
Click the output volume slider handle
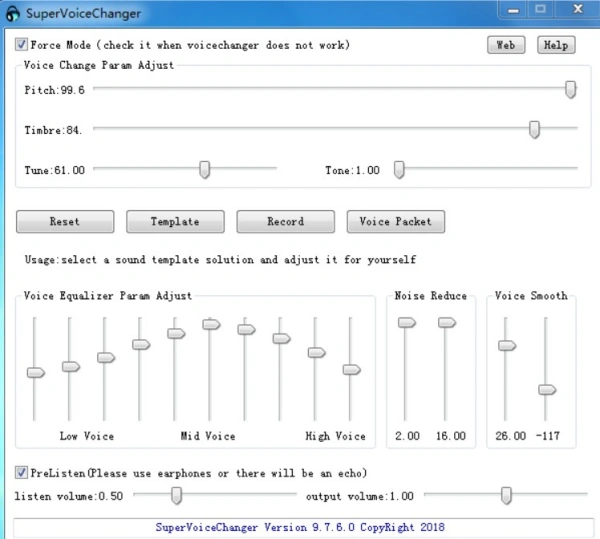pyautogui.click(x=506, y=495)
